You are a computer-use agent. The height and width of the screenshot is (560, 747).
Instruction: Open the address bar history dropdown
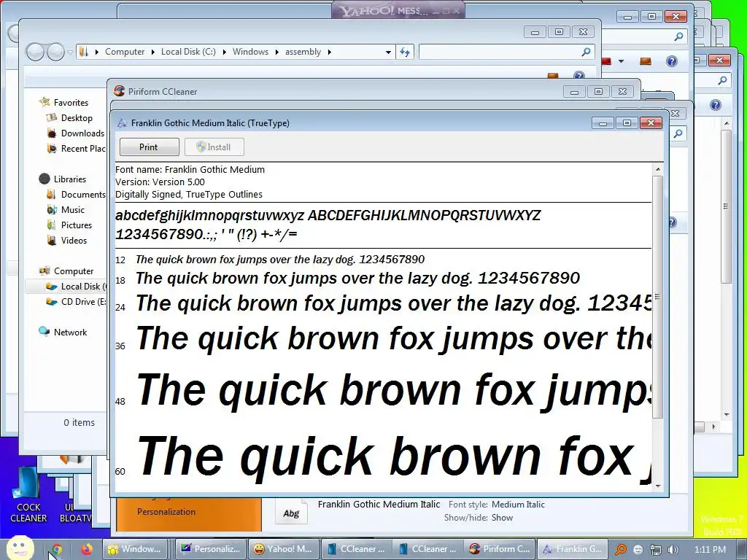pyautogui.click(x=388, y=52)
